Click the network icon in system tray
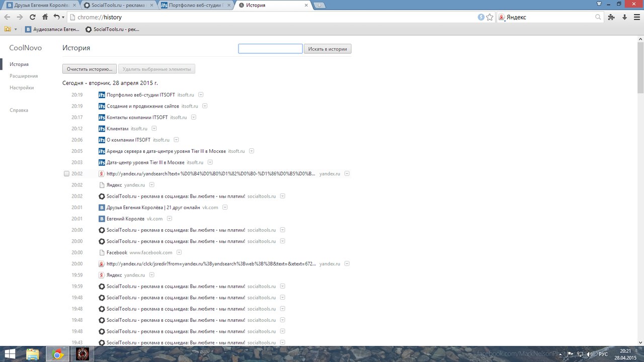 580,354
